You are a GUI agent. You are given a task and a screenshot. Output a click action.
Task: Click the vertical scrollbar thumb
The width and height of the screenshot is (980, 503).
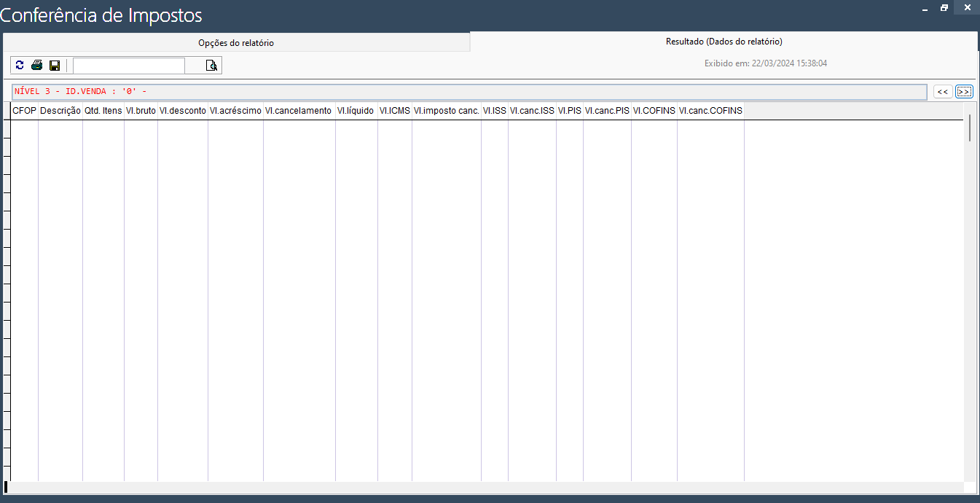[970, 127]
